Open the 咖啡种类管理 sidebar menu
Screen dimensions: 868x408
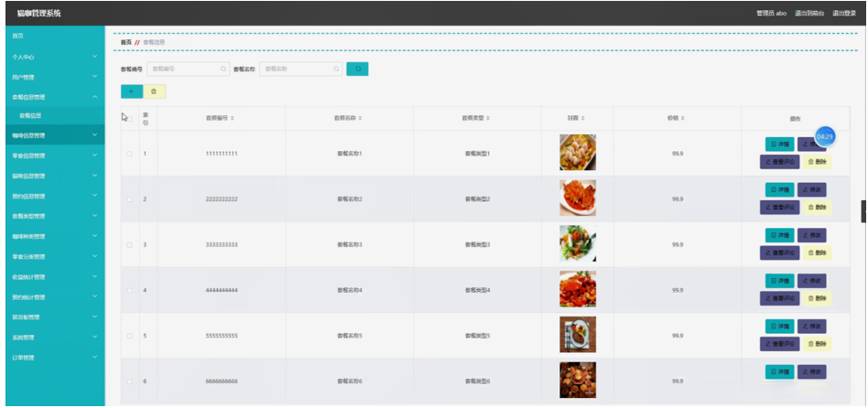(x=55, y=237)
